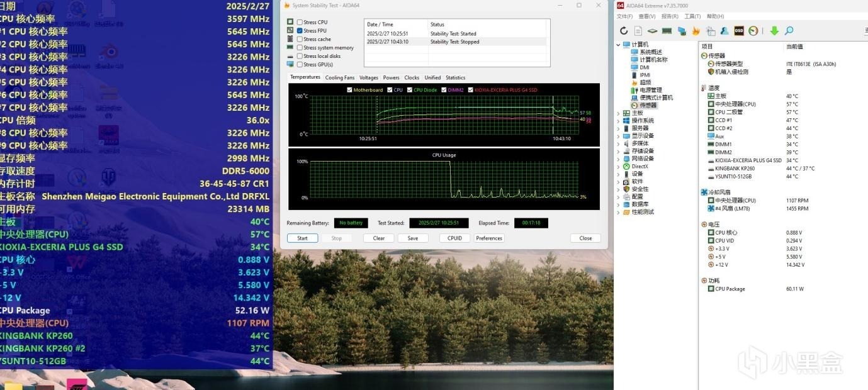868x390 pixels.
Task: Expand the 显示设备 tree node
Action: tap(618, 136)
